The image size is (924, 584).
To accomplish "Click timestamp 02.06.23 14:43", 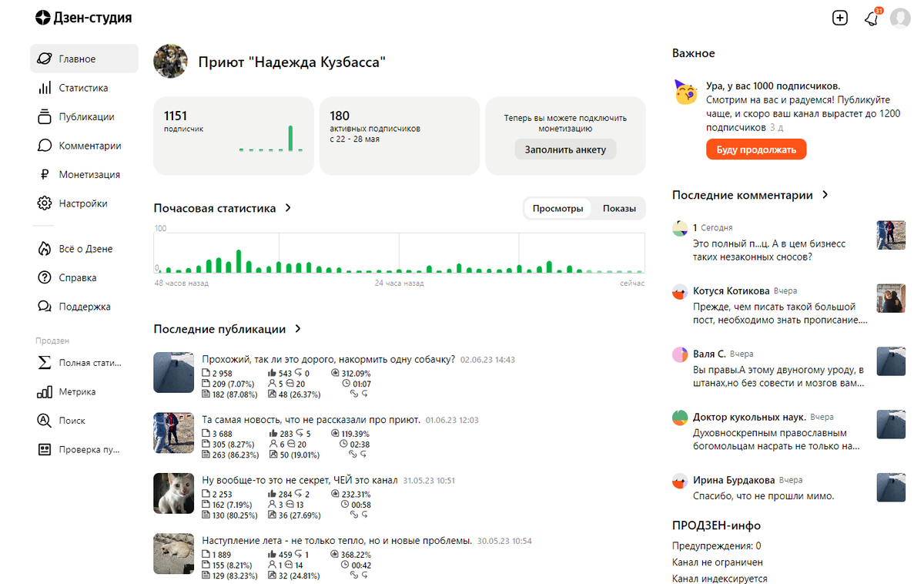I will tap(487, 360).
